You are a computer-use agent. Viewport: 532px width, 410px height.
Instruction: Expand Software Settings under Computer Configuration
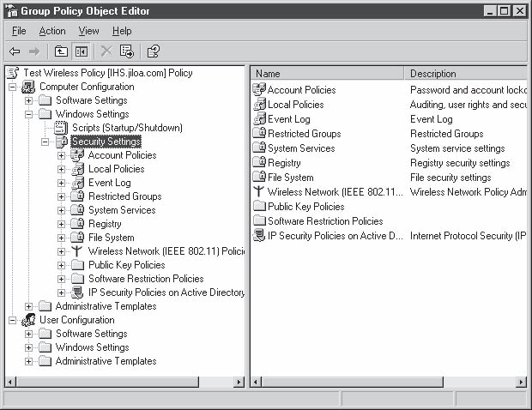click(29, 100)
